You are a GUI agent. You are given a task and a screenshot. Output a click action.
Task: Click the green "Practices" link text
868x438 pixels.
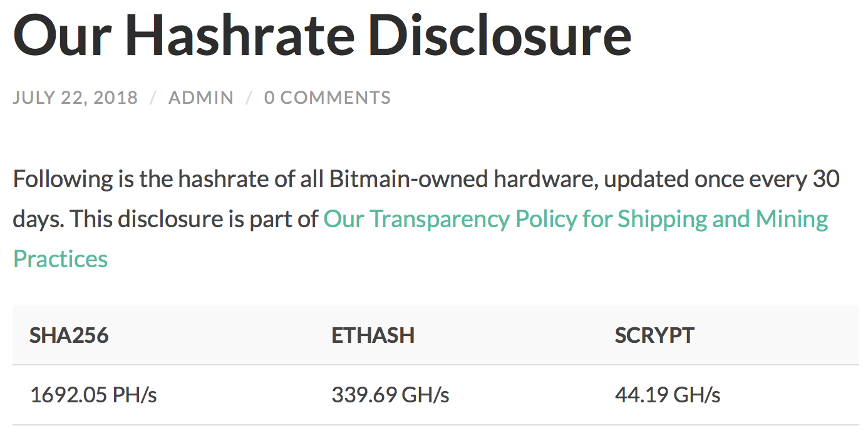[60, 258]
